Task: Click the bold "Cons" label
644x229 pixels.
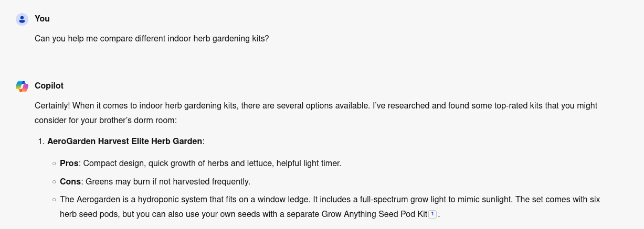Action: pyautogui.click(x=70, y=182)
